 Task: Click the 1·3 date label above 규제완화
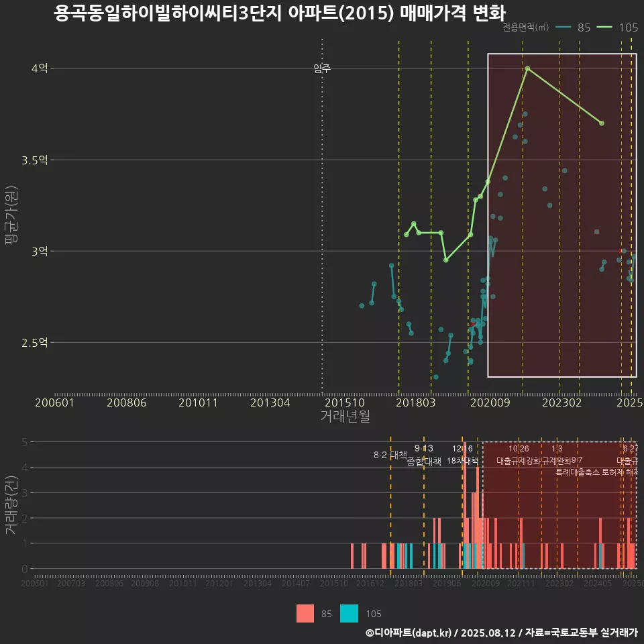coord(557,449)
